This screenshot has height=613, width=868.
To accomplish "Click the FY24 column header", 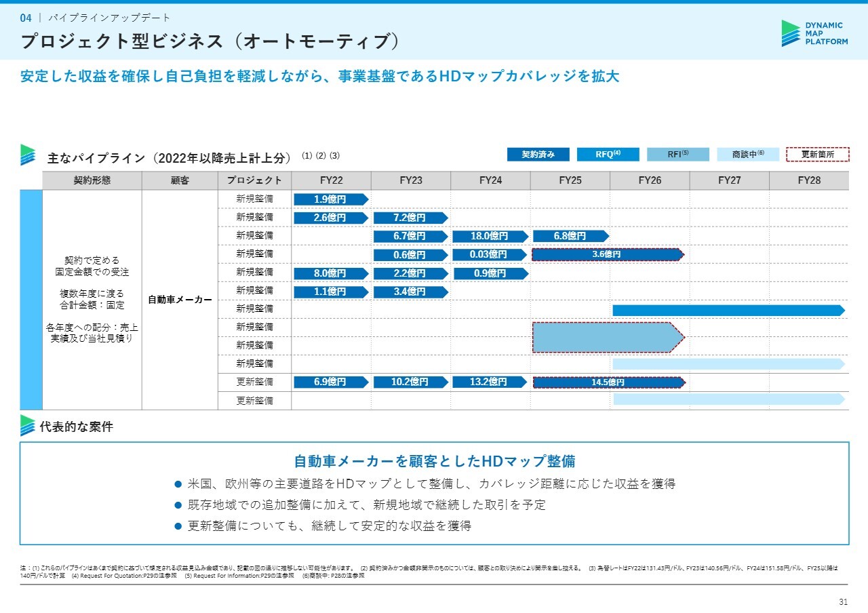I will click(490, 180).
